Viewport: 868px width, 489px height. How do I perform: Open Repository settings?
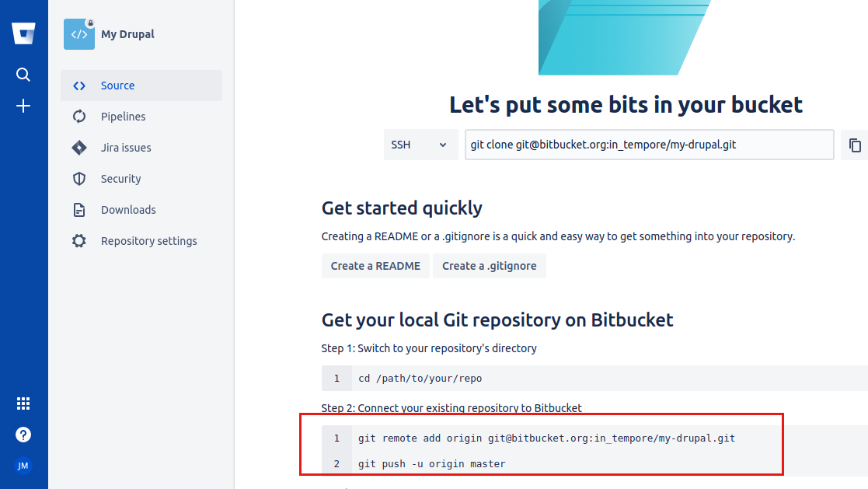pyautogui.click(x=141, y=241)
